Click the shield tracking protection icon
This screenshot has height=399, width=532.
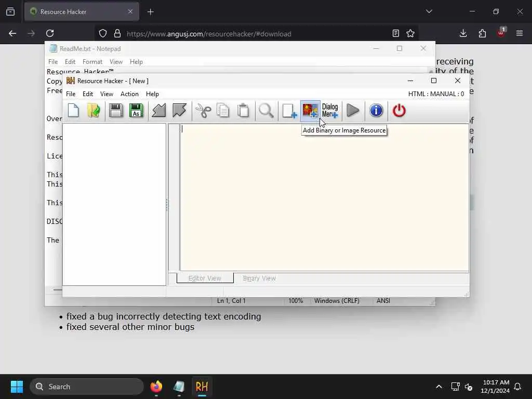103,33
